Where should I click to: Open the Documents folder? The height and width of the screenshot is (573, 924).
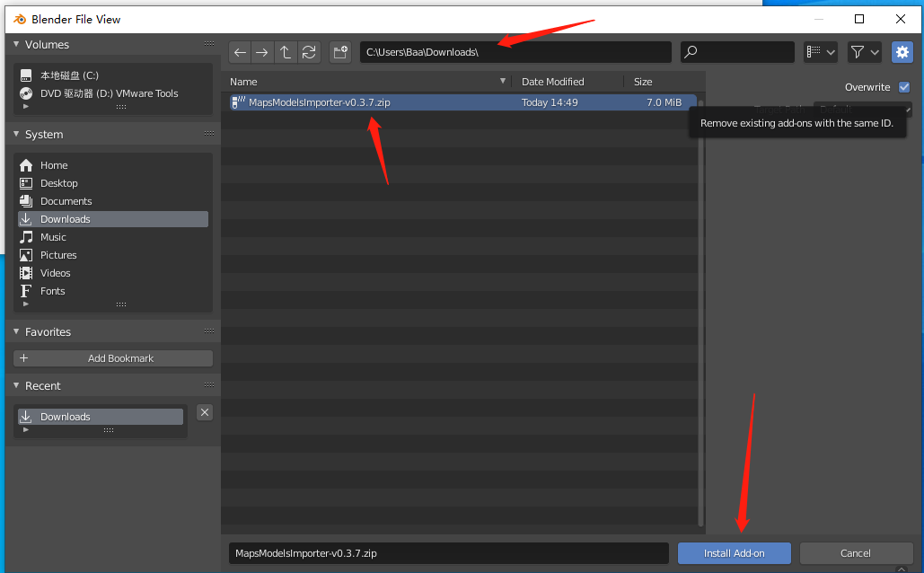(x=66, y=201)
